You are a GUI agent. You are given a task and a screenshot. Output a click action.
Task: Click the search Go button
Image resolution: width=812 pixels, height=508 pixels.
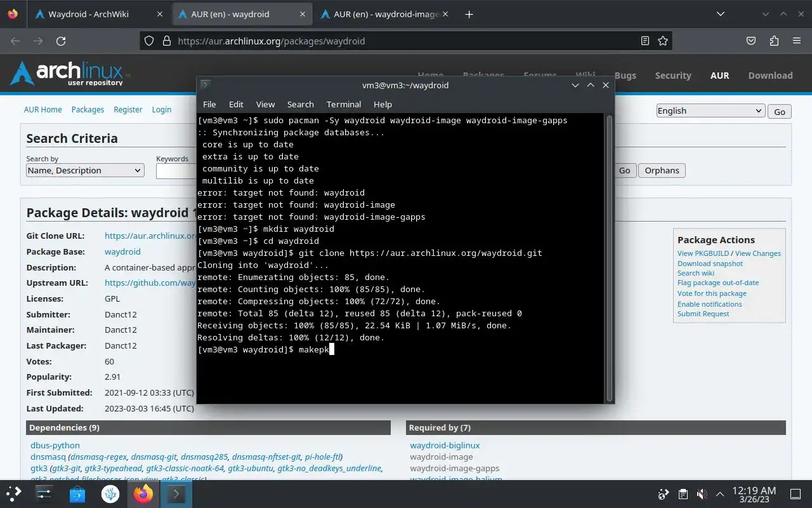point(624,170)
